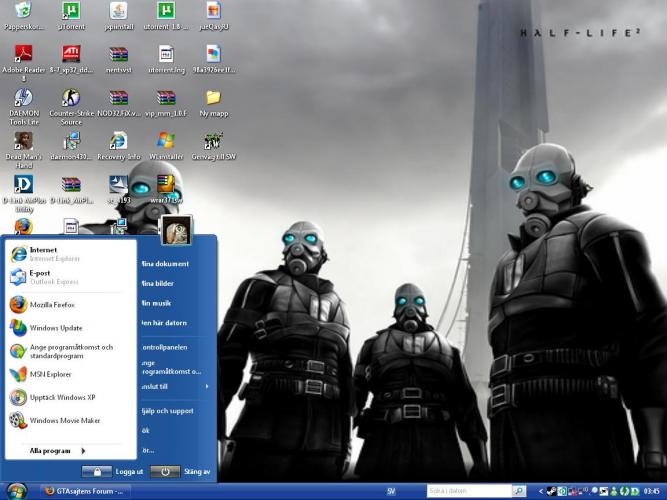Image resolution: width=667 pixels, height=500 pixels.
Task: Select the Dead Man's Hand desktop icon
Action: point(23,143)
